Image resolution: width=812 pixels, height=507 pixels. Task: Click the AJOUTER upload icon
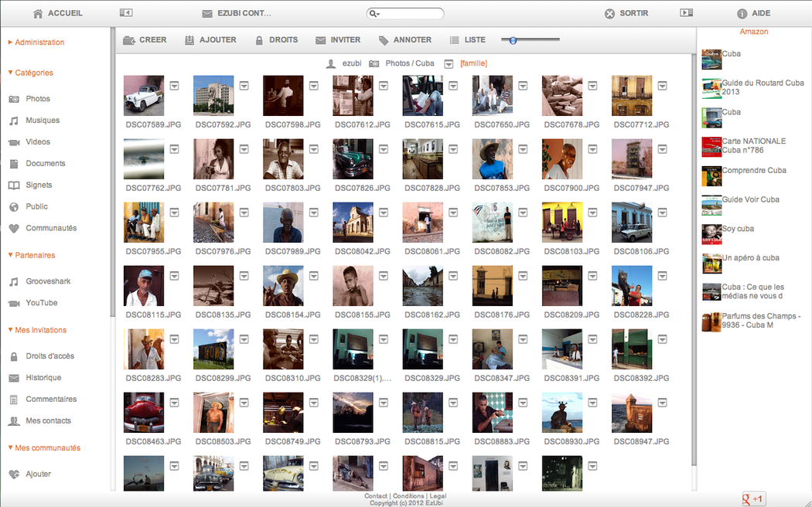point(189,40)
